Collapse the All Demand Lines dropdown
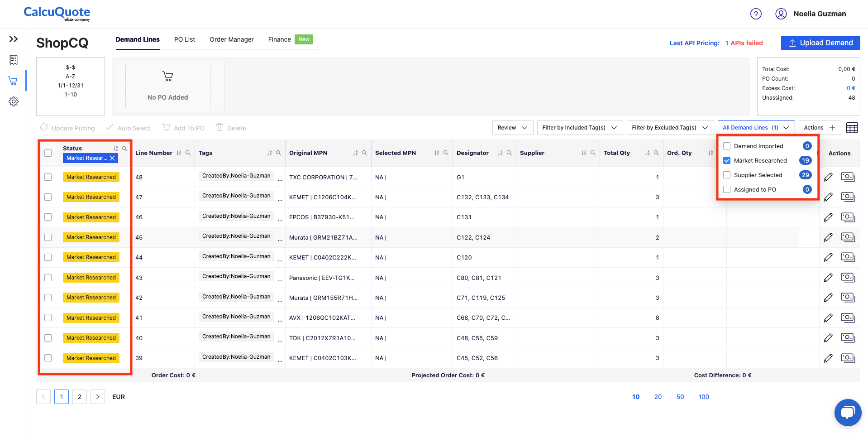Screen dimensions: 868x433 [x=756, y=128]
